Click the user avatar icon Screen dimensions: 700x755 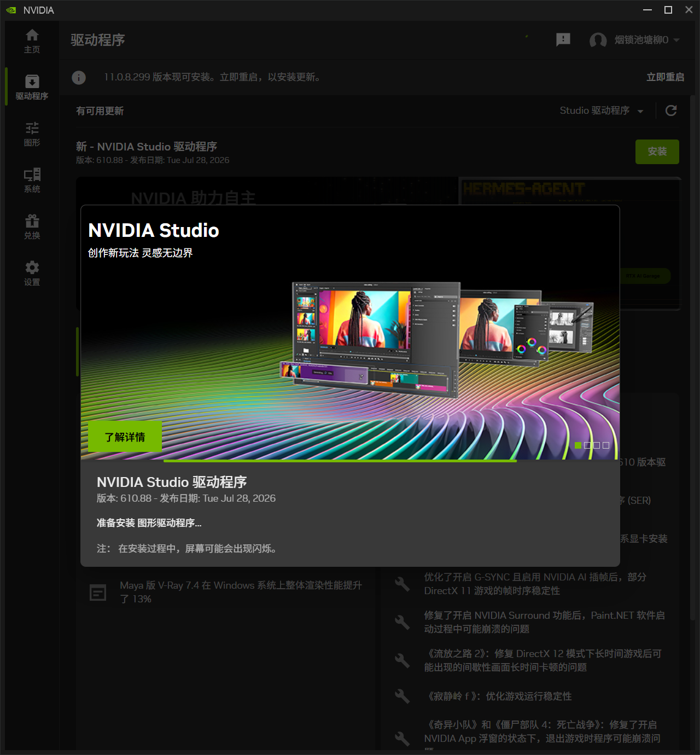tap(598, 40)
